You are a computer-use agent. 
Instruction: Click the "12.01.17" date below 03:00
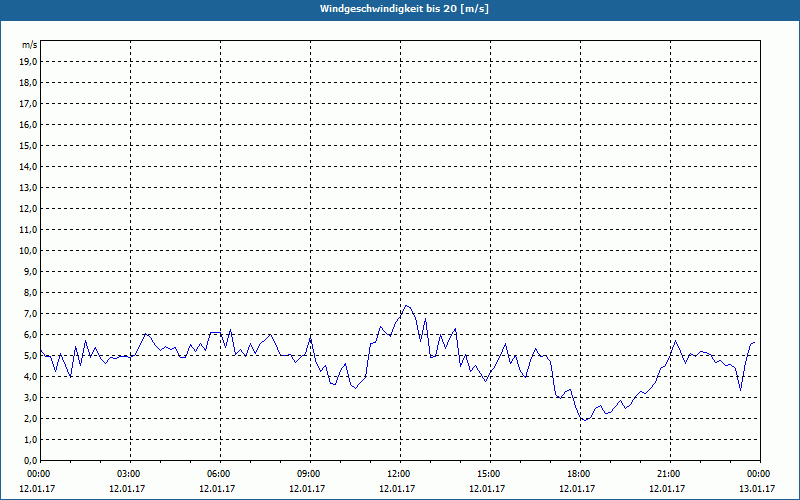(x=127, y=489)
